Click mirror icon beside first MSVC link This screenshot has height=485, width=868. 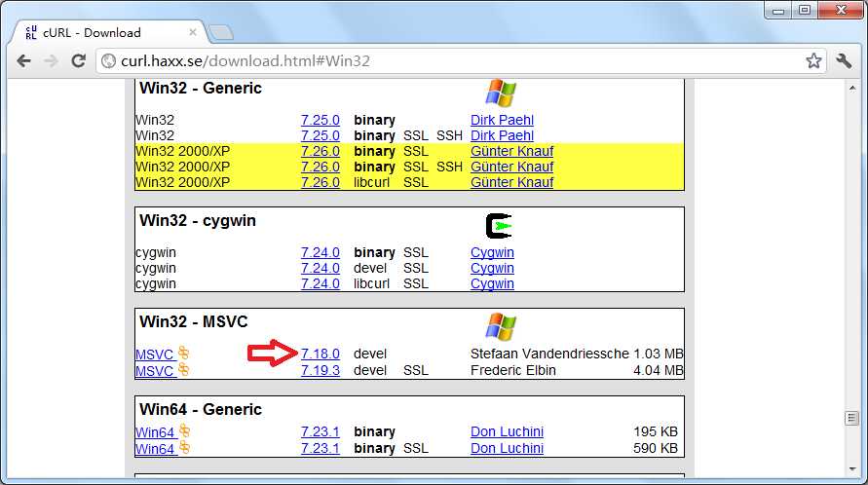184,353
